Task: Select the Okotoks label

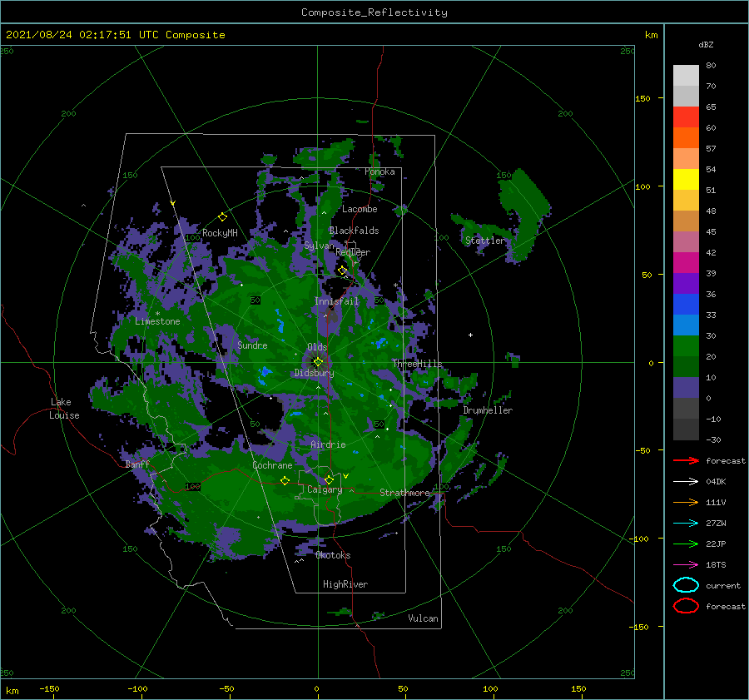Action: coord(333,555)
